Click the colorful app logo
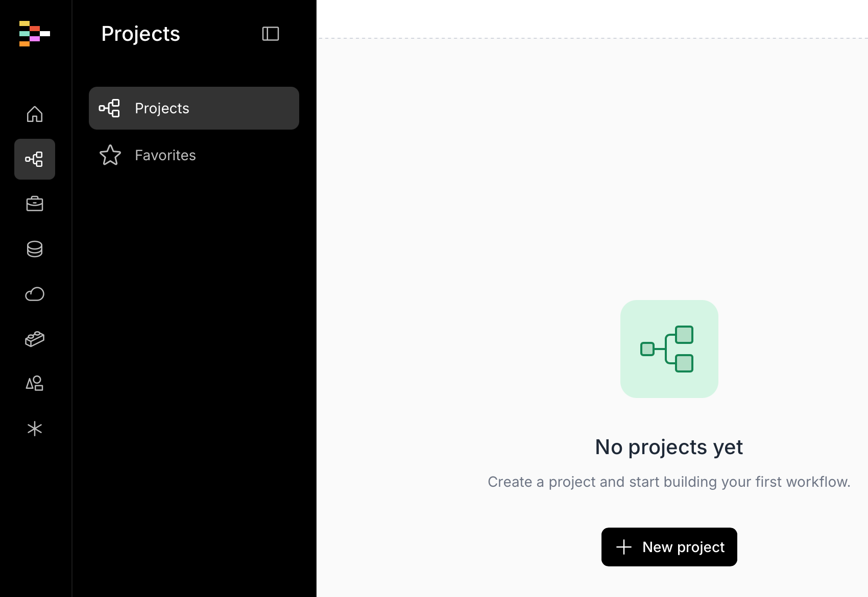The image size is (868, 597). (x=34, y=34)
